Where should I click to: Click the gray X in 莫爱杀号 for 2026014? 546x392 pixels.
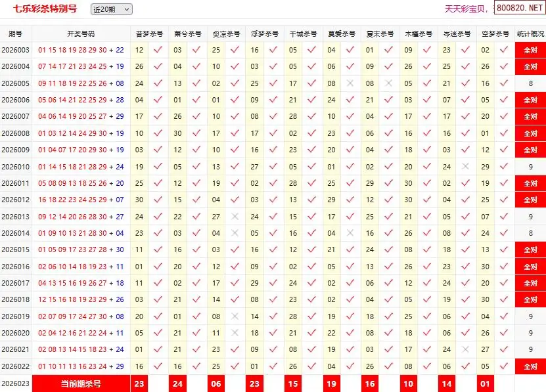(x=350, y=233)
